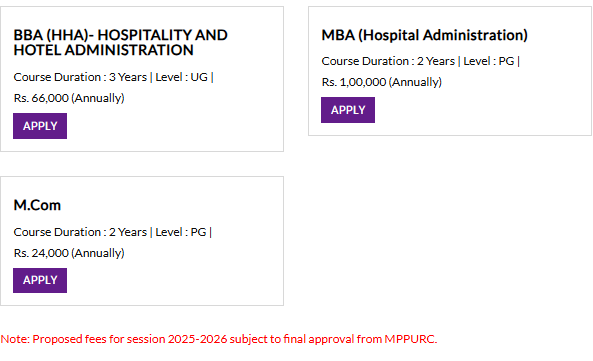Click the red proposed fees note
Screen dimensions: 593x361
tap(219, 339)
